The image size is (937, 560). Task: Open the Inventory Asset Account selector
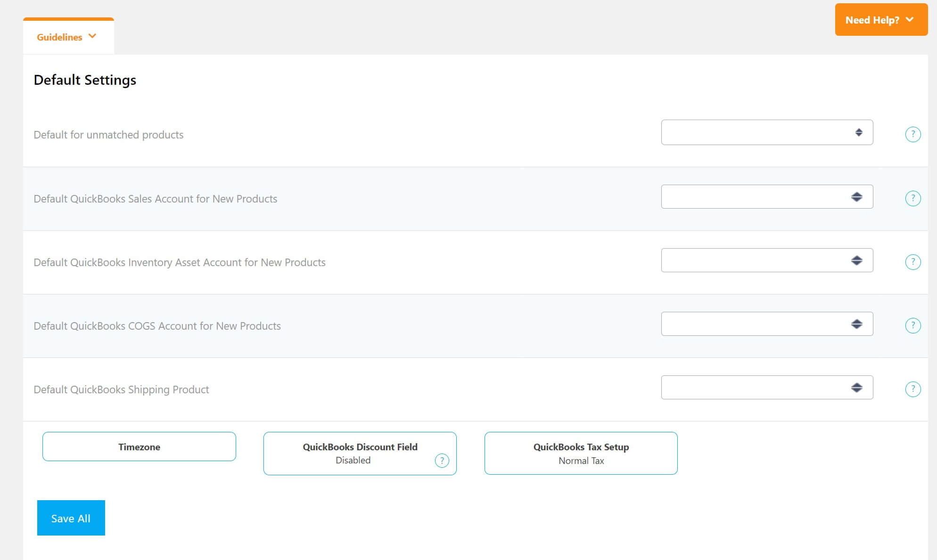point(767,260)
